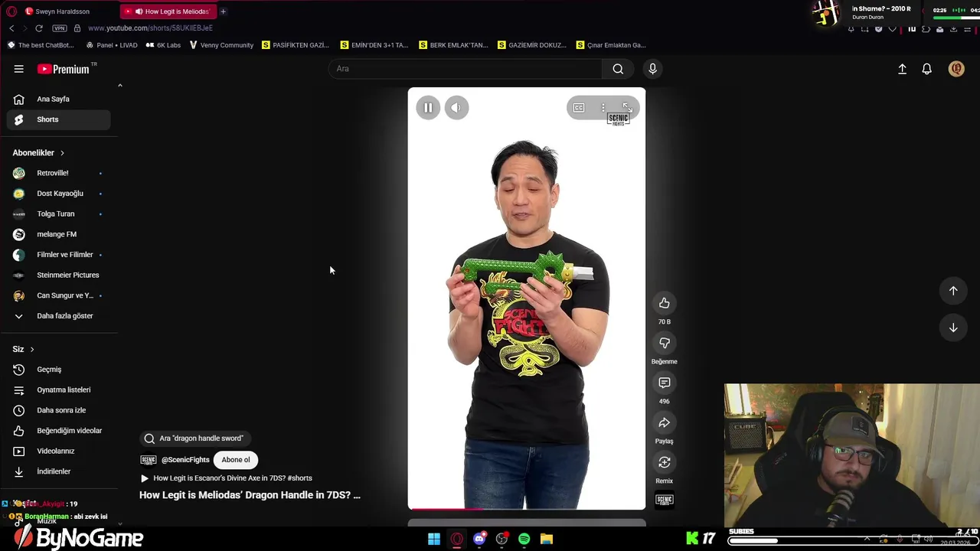
Task: Open the three-dot more options on the Short
Action: (x=603, y=108)
